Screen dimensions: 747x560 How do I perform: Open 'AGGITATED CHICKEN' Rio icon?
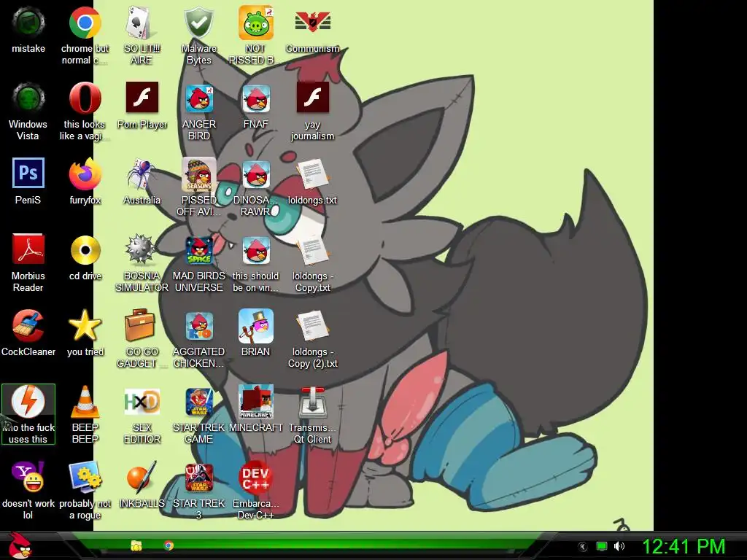click(x=198, y=326)
